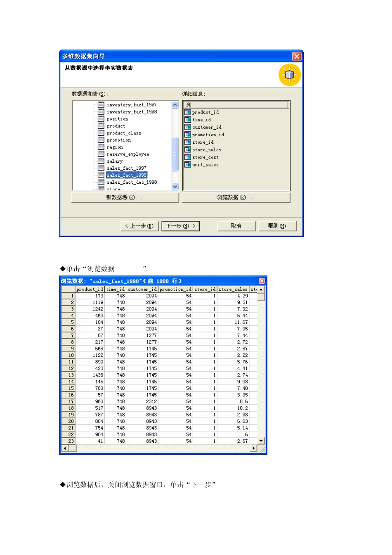This screenshot has width=392, height=555.
Task: Cancel the wizard with 取消
Action: point(236,226)
